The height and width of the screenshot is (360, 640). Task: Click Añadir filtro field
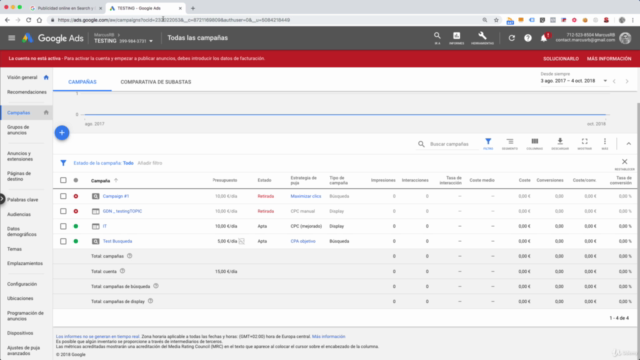coord(150,163)
